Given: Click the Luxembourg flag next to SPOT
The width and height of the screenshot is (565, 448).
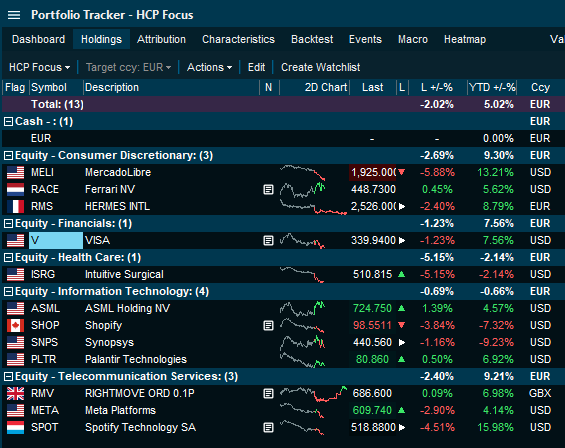Looking at the screenshot, I should pyautogui.click(x=15, y=427).
